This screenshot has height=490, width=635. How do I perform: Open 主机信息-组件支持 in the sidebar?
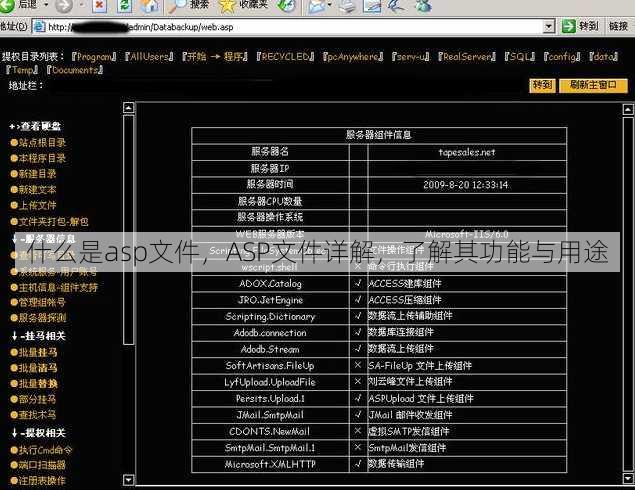54,288
